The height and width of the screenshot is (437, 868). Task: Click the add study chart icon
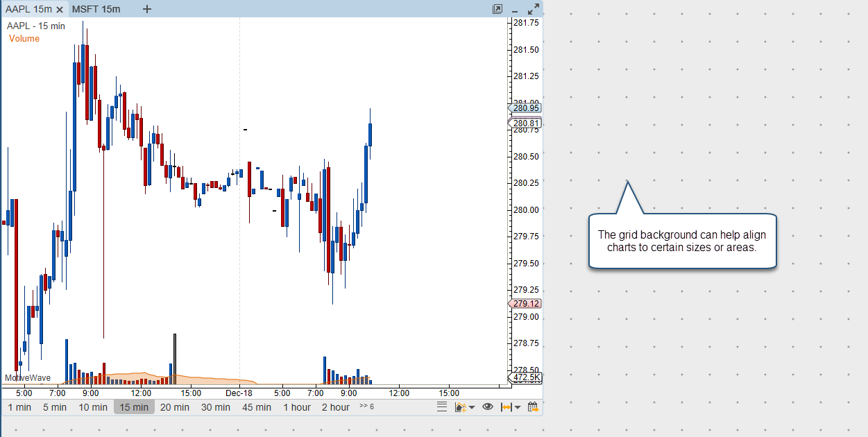(x=460, y=407)
